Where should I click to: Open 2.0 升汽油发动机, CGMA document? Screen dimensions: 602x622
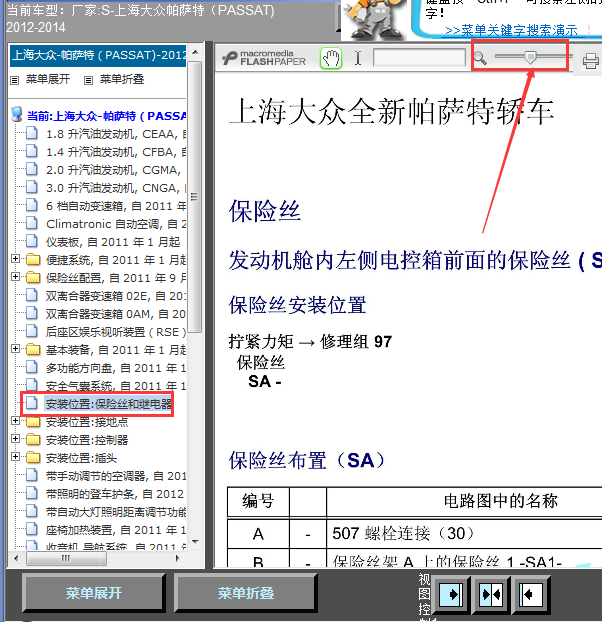pos(113,170)
